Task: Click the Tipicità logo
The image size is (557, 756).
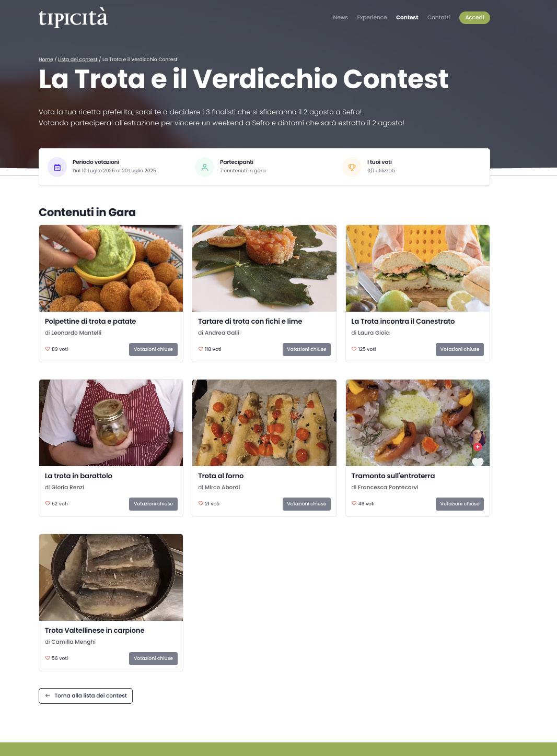Action: [x=73, y=17]
